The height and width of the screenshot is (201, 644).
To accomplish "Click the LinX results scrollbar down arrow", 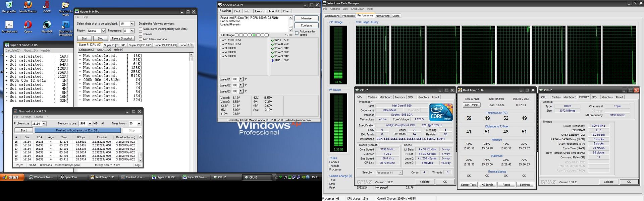I will tap(141, 160).
